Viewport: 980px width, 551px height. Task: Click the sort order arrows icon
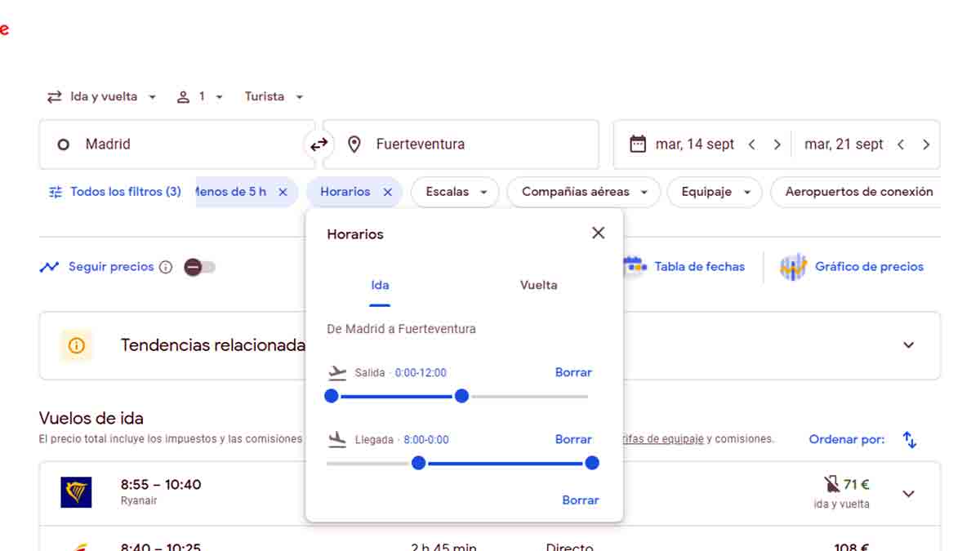[x=909, y=440]
